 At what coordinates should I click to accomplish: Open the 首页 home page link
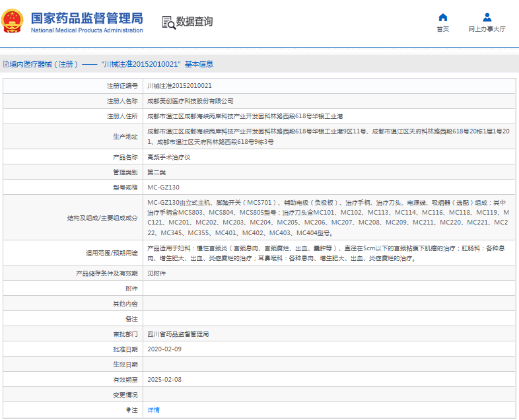click(x=443, y=29)
